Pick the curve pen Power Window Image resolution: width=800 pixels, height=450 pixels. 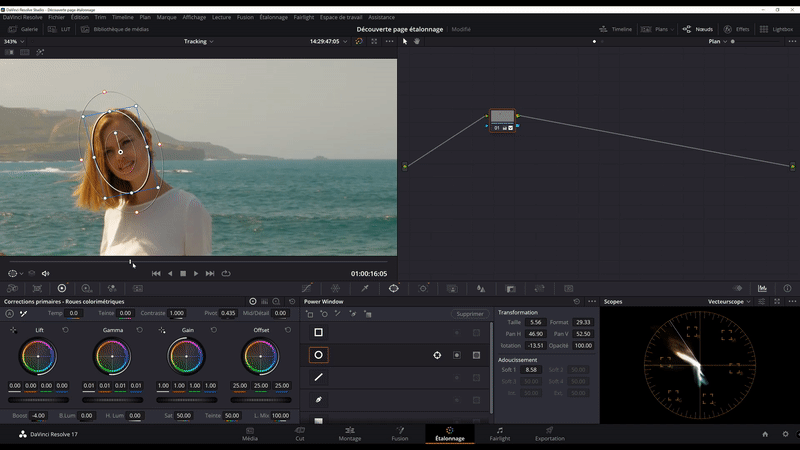coord(318,399)
